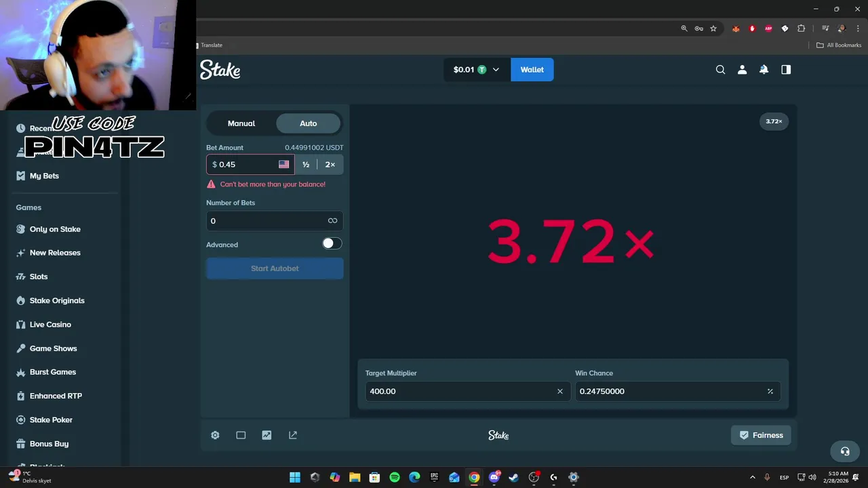Open Chrome media control icon
The height and width of the screenshot is (488, 868).
(x=825, y=28)
